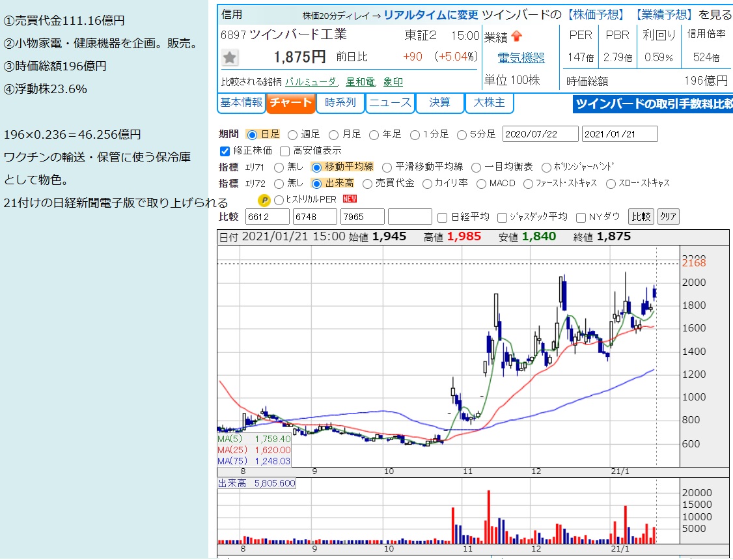
Task: Select 移動平均線 indicator radio
Action: (x=316, y=167)
